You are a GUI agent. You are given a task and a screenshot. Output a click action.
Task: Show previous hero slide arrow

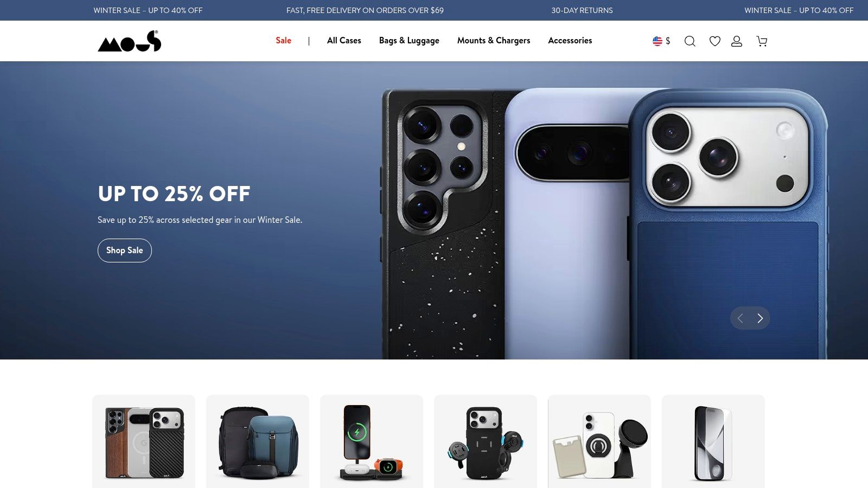[740, 318]
